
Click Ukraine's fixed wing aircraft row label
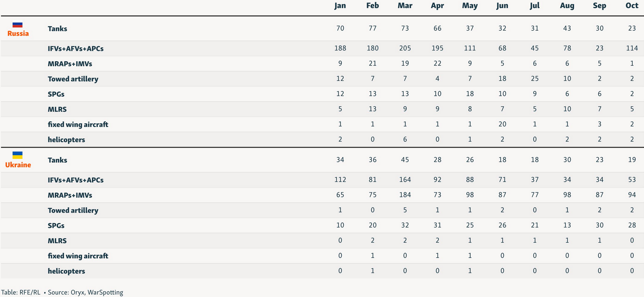tap(78, 256)
